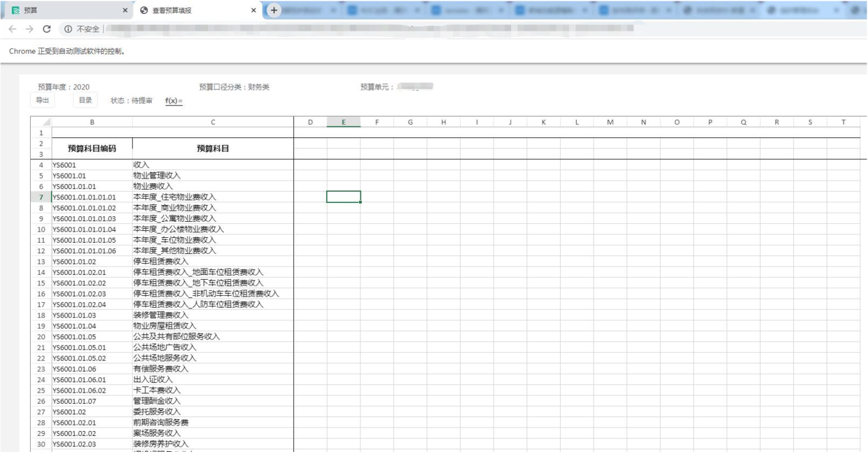
Task: Click the 出入证收入 cell
Action: (213, 380)
